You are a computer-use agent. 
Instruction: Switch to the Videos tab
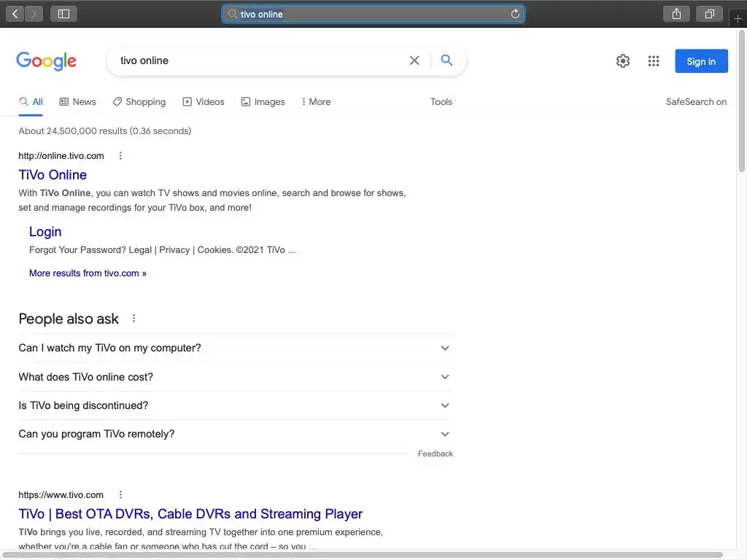204,102
